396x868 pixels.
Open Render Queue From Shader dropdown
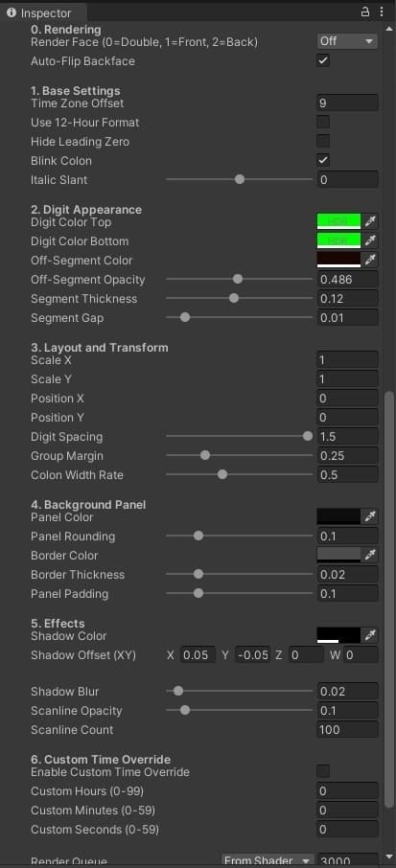268,860
